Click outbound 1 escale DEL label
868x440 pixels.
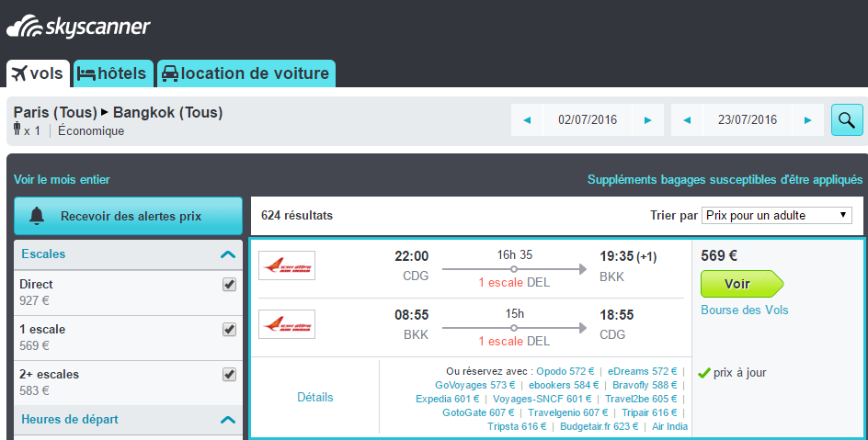pos(514,282)
